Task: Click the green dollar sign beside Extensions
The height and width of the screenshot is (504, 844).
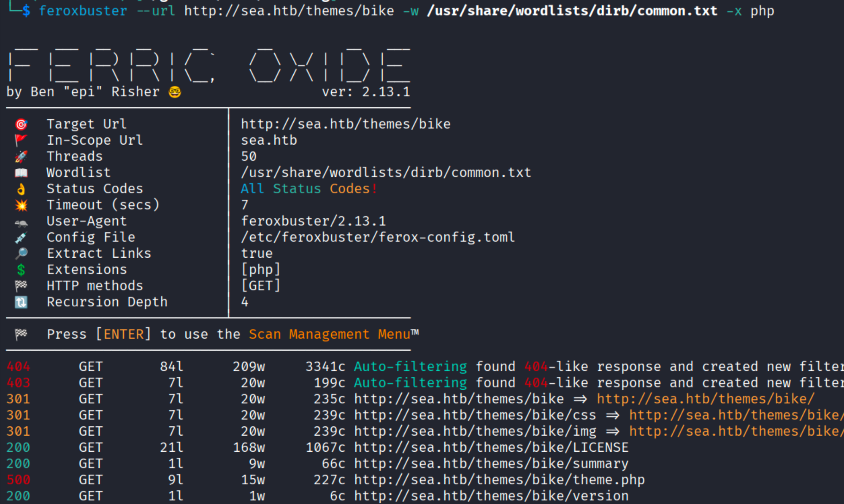Action: pos(21,270)
